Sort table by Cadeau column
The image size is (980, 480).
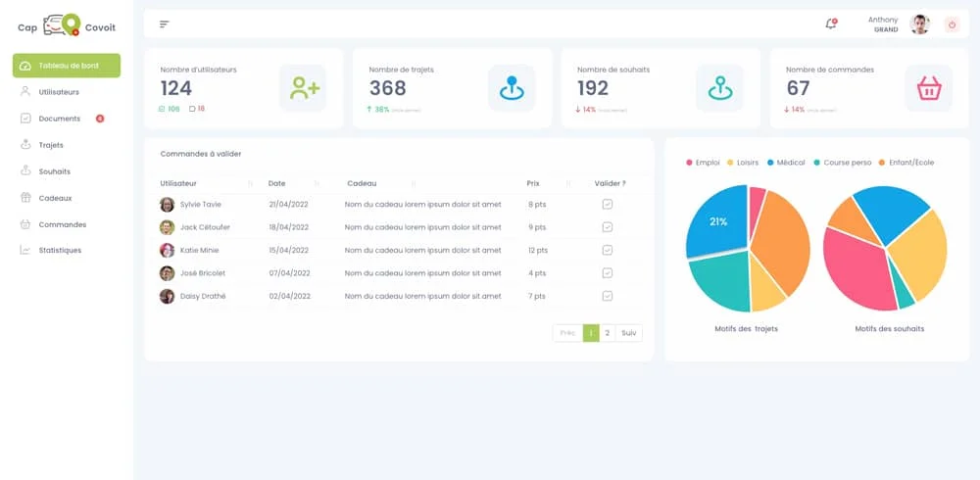pos(414,184)
